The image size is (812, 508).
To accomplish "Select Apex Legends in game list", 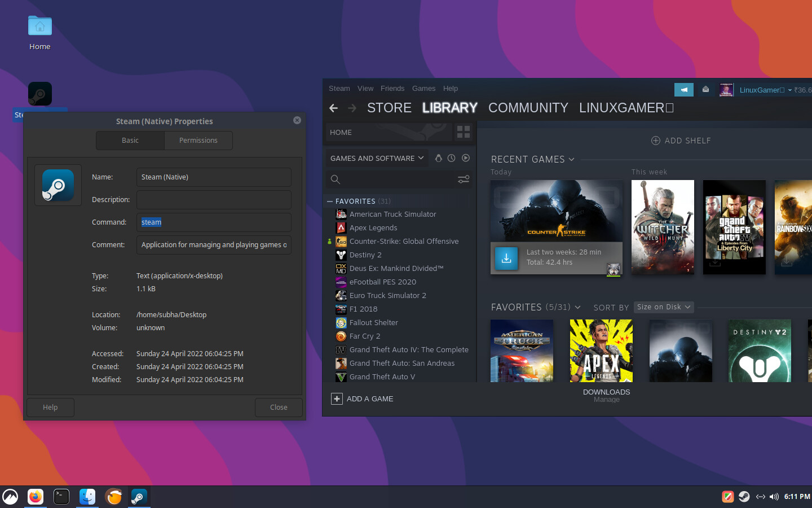I will 373,228.
